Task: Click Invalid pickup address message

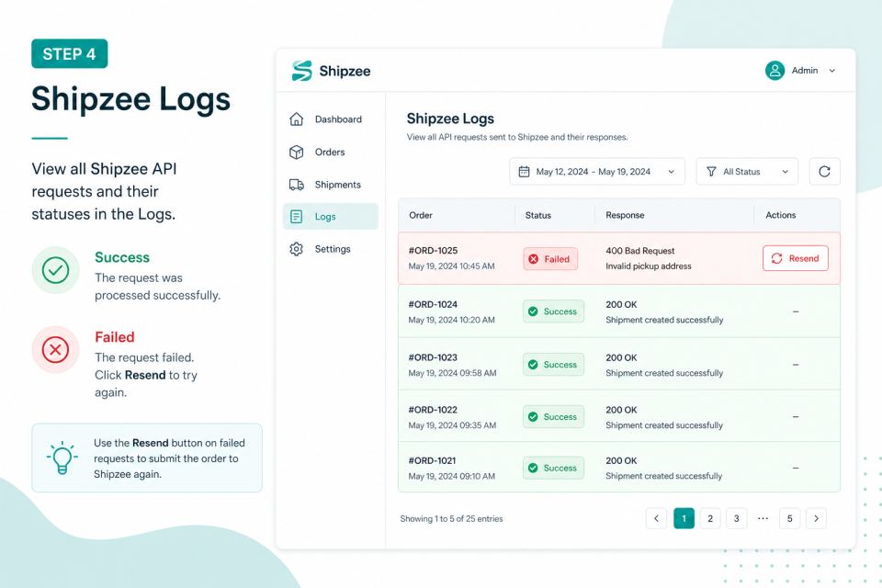Action: (649, 266)
